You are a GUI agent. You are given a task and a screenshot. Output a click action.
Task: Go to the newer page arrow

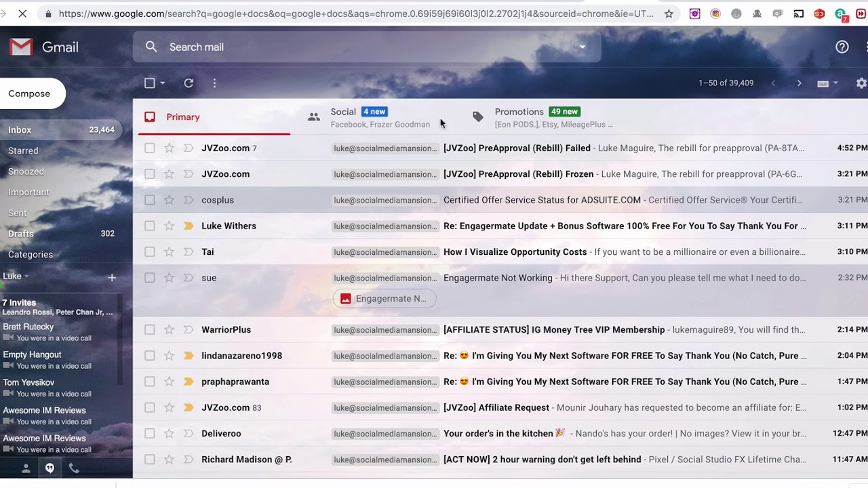[773, 83]
